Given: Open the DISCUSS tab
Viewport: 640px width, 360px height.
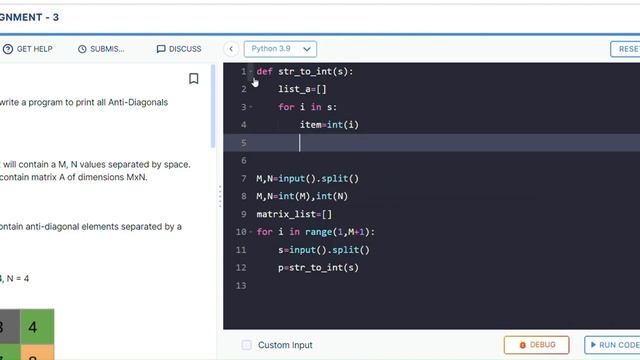Looking at the screenshot, I should (179, 49).
